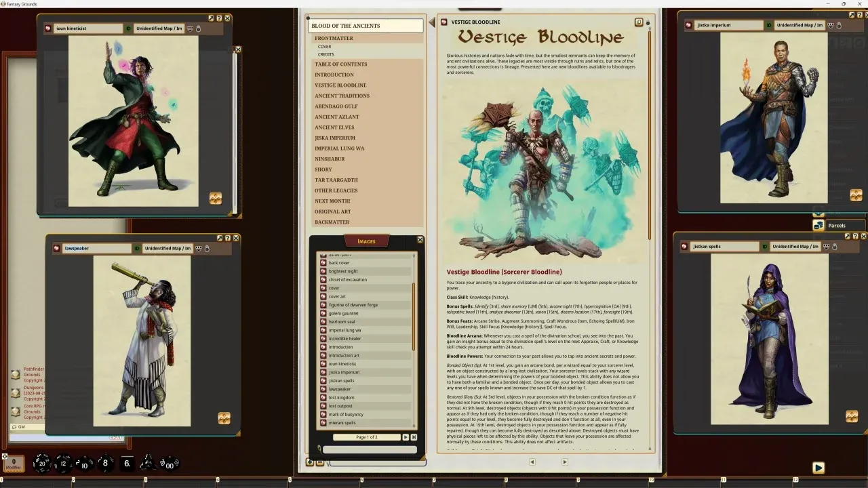
Task: Click the Modifier box
Action: [x=14, y=464]
